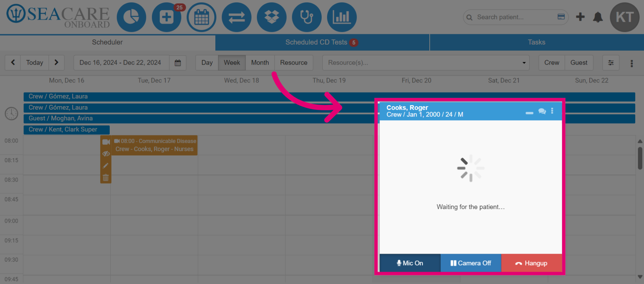Click the Sat, Dec 21 column header
The height and width of the screenshot is (284, 644).
click(x=504, y=80)
